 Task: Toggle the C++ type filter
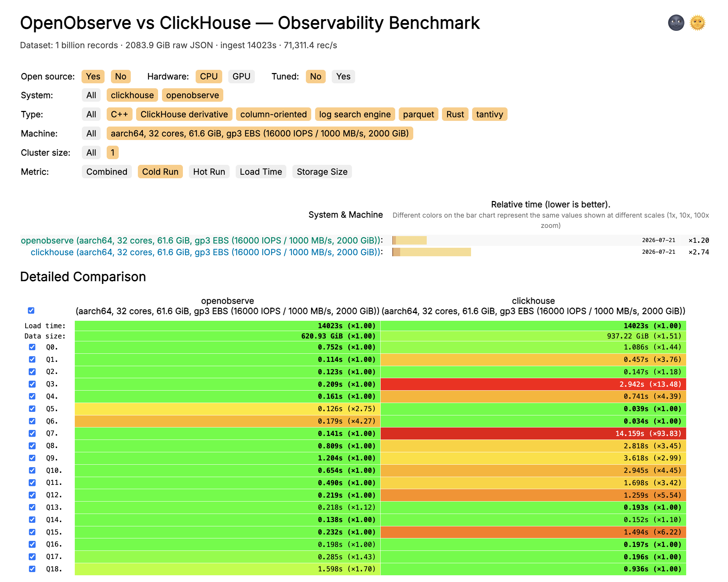click(x=119, y=114)
